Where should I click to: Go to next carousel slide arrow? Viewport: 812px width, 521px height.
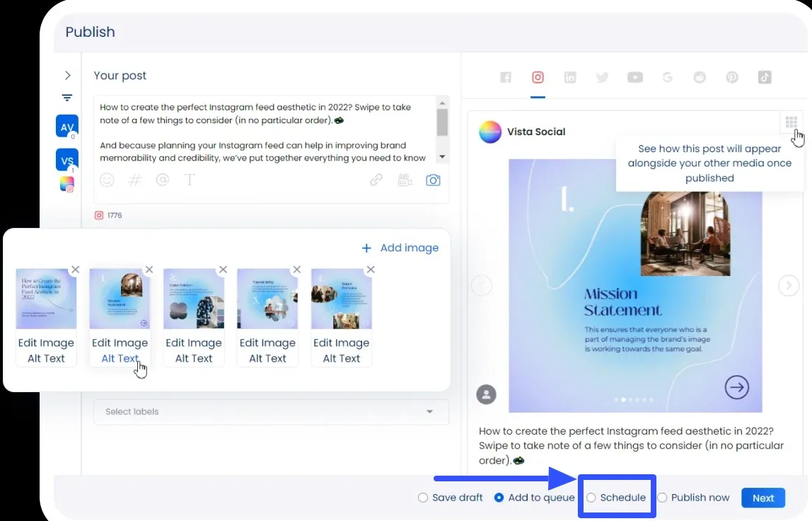788,285
